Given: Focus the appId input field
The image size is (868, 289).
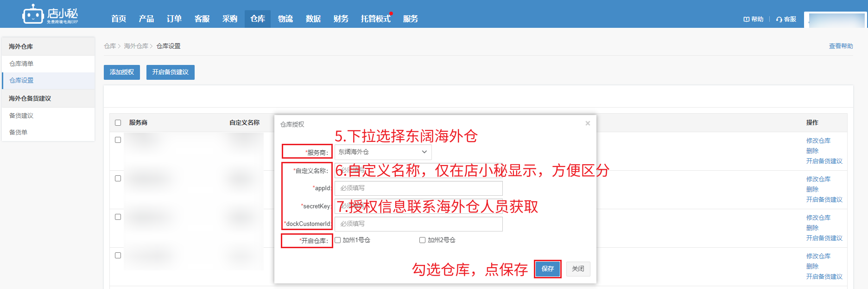Looking at the screenshot, I should [418, 188].
